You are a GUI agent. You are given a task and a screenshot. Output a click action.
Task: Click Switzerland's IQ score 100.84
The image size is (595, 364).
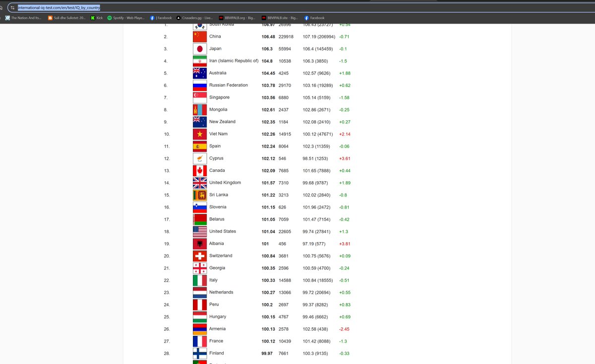[x=269, y=256]
